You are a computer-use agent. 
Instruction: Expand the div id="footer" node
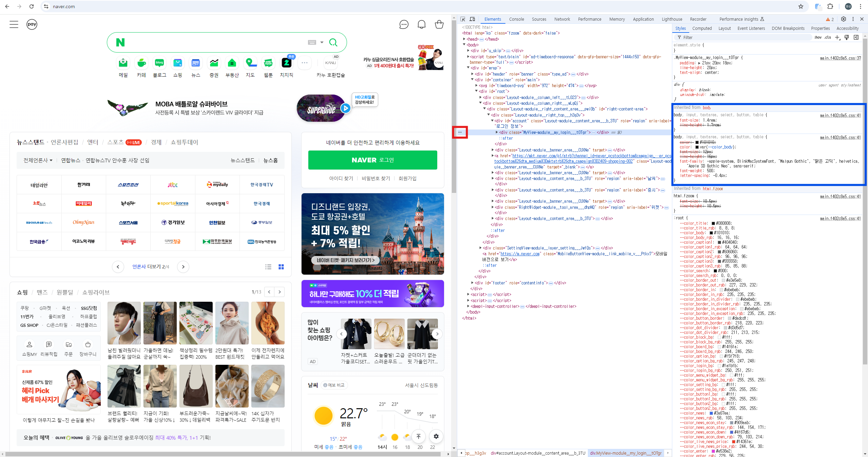point(472,283)
